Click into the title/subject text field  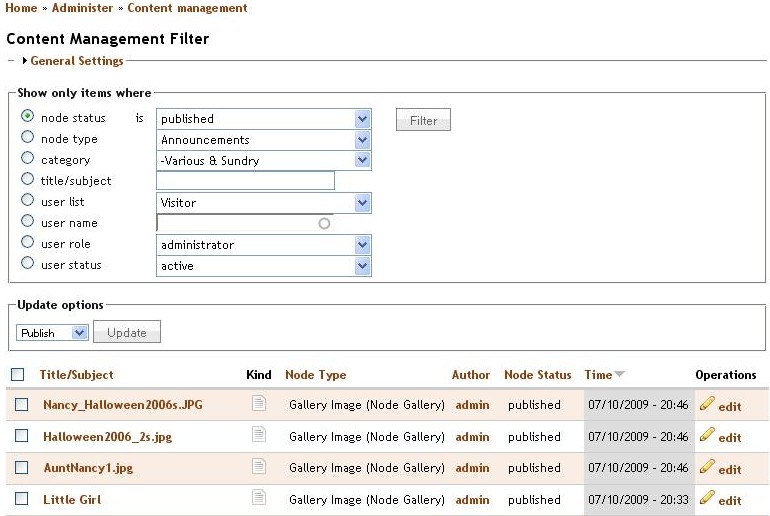coord(245,181)
